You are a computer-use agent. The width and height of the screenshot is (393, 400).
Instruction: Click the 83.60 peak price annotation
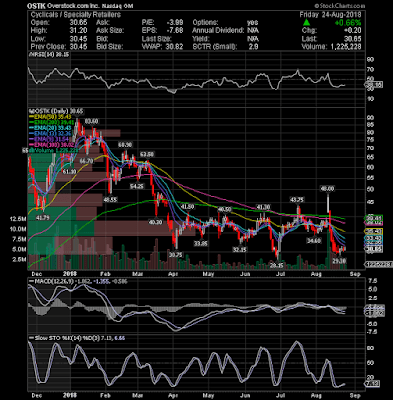pyautogui.click(x=91, y=121)
